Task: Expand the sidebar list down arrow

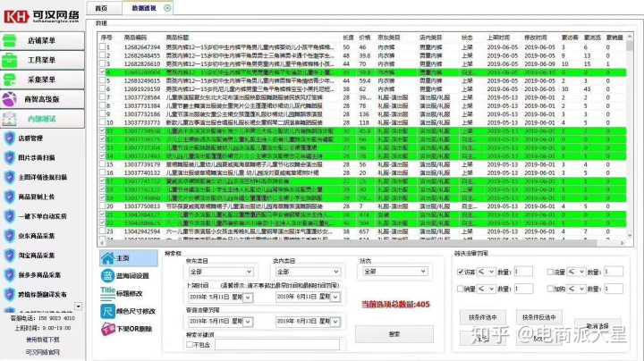Action: tap(78, 306)
